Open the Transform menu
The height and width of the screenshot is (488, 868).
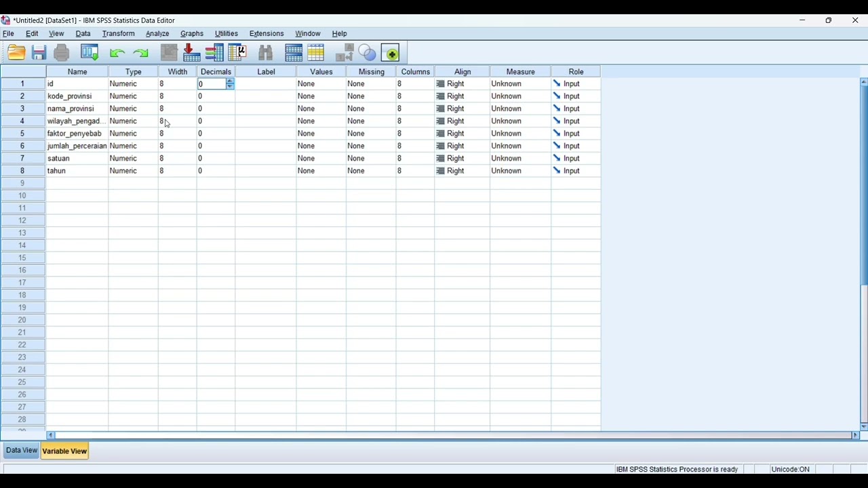[119, 33]
